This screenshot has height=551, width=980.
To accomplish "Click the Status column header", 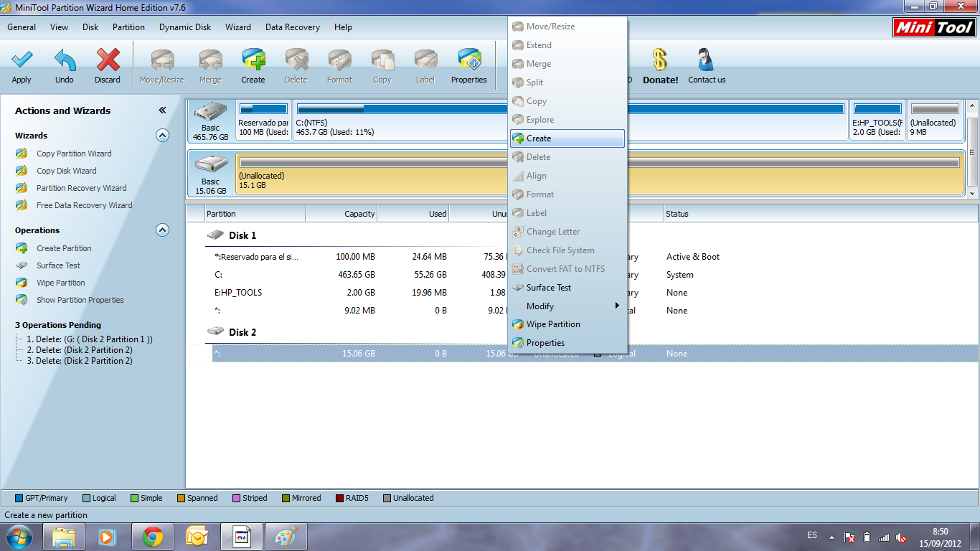I will tap(820, 214).
